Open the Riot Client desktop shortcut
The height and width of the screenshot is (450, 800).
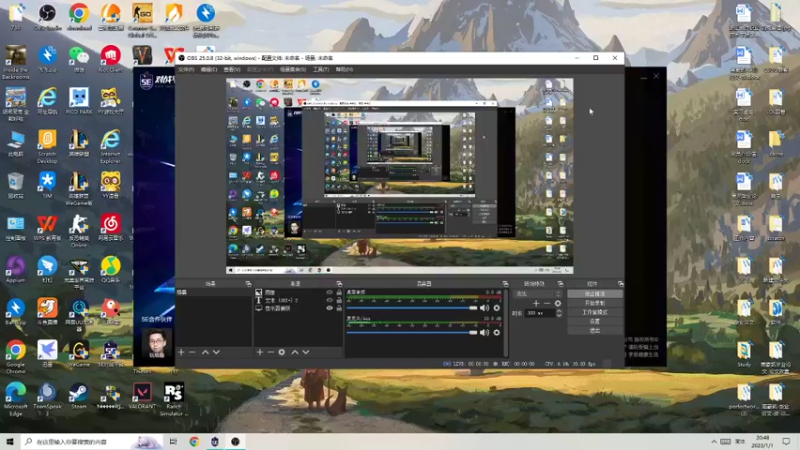tap(110, 59)
